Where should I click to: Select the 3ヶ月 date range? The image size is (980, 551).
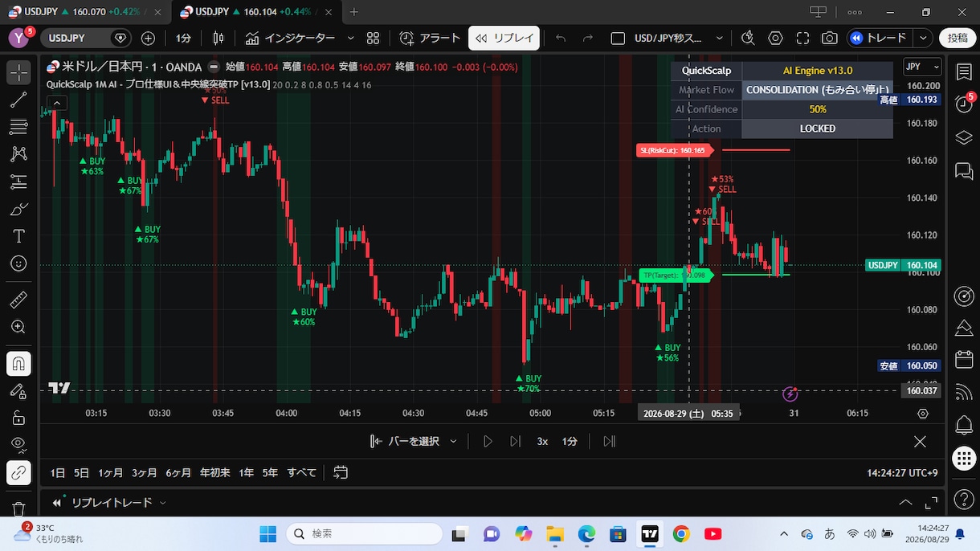[x=145, y=472]
